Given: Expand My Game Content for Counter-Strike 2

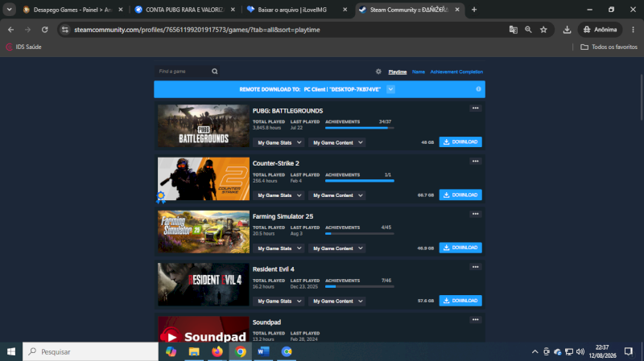Looking at the screenshot, I should (x=336, y=195).
